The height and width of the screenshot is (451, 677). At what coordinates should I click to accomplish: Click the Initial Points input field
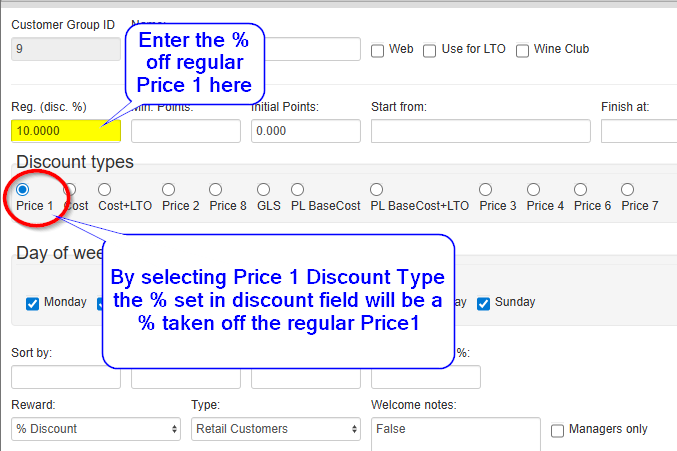(x=306, y=131)
